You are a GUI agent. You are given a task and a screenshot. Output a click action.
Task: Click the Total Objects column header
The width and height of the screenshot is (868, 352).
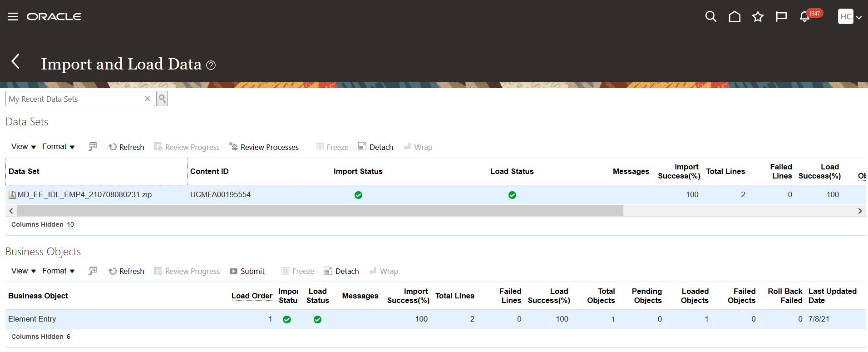(601, 296)
